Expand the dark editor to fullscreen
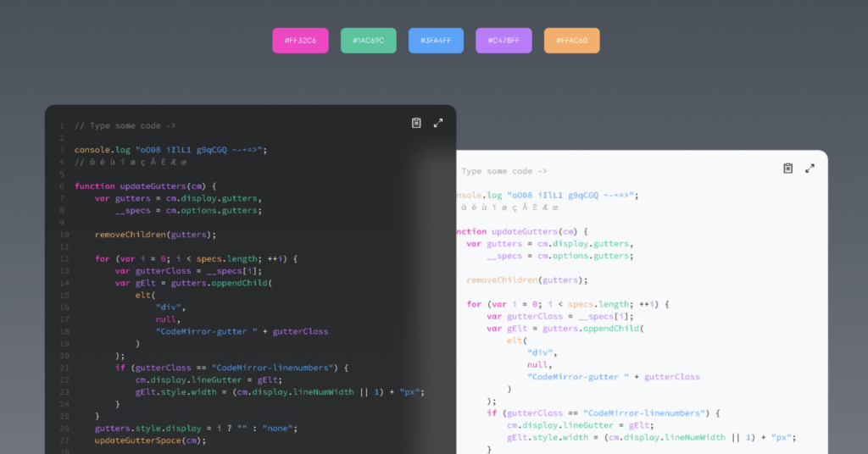 coord(438,123)
